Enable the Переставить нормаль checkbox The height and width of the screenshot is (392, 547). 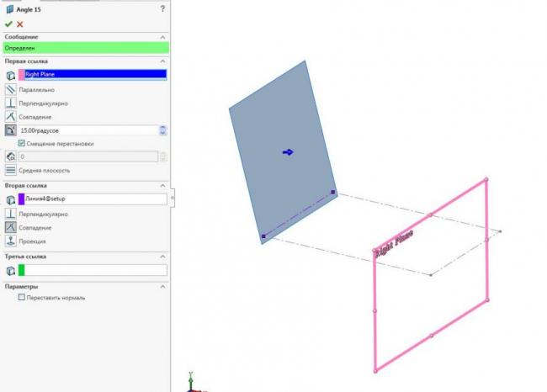22,297
